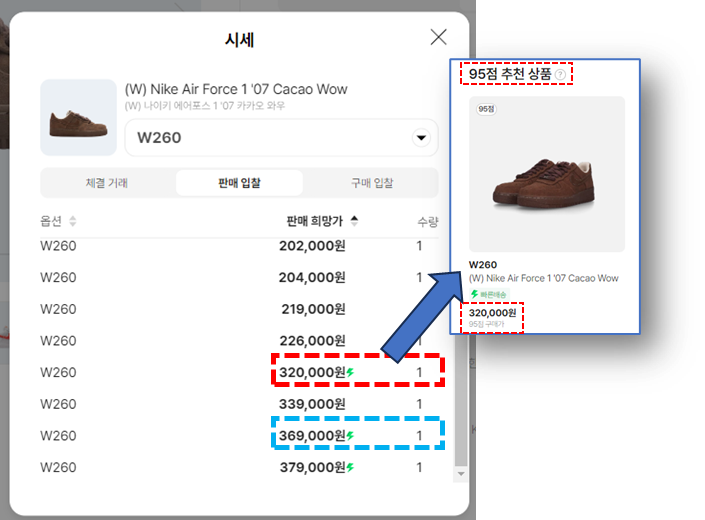Click the bid list scrollbar thumb
Viewport: 705px width, 520px height.
point(461,400)
